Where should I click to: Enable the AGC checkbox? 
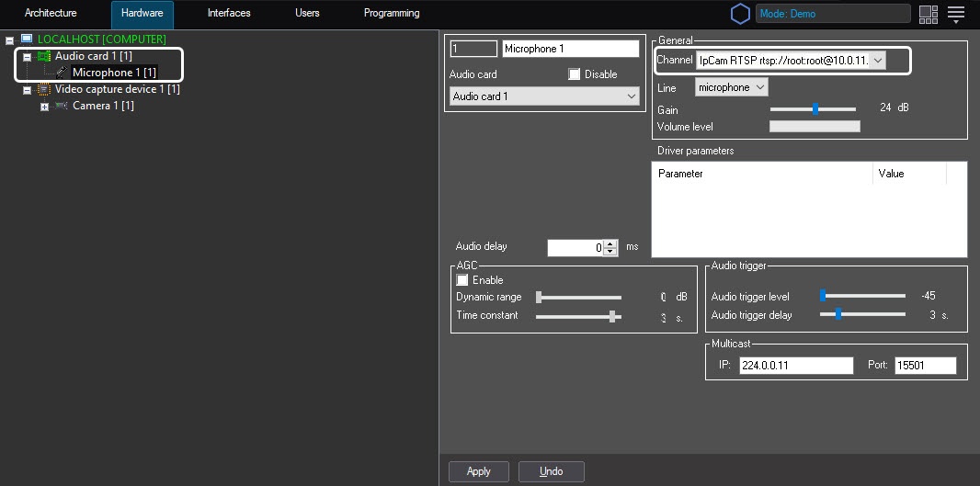pos(462,280)
